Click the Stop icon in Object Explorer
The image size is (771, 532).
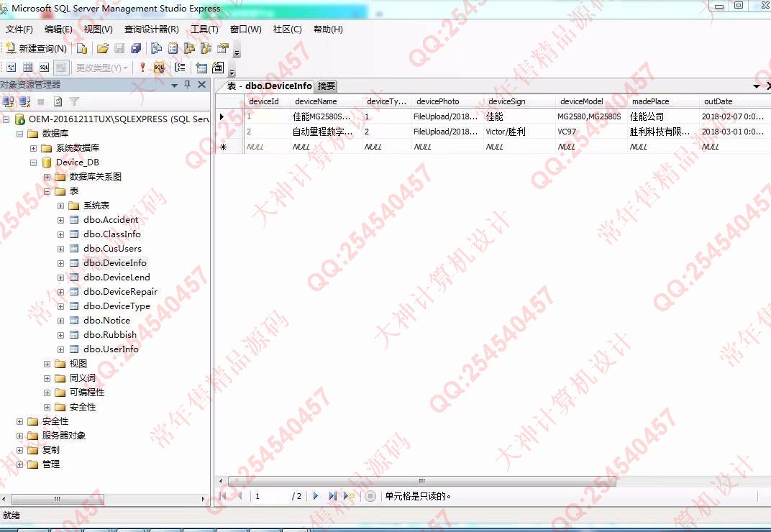pos(41,102)
